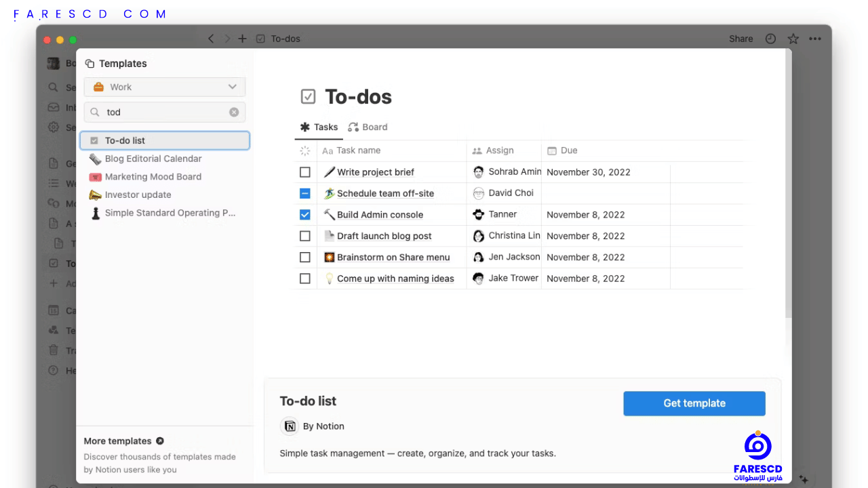Click the Blog Editorial Calendar icon
Screen dimensions: 868x488
(95, 159)
